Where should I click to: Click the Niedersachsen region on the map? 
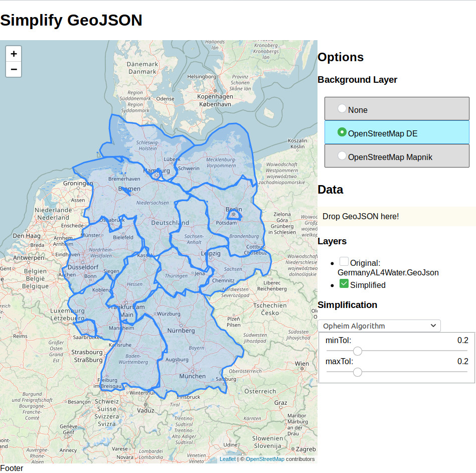[x=152, y=203]
